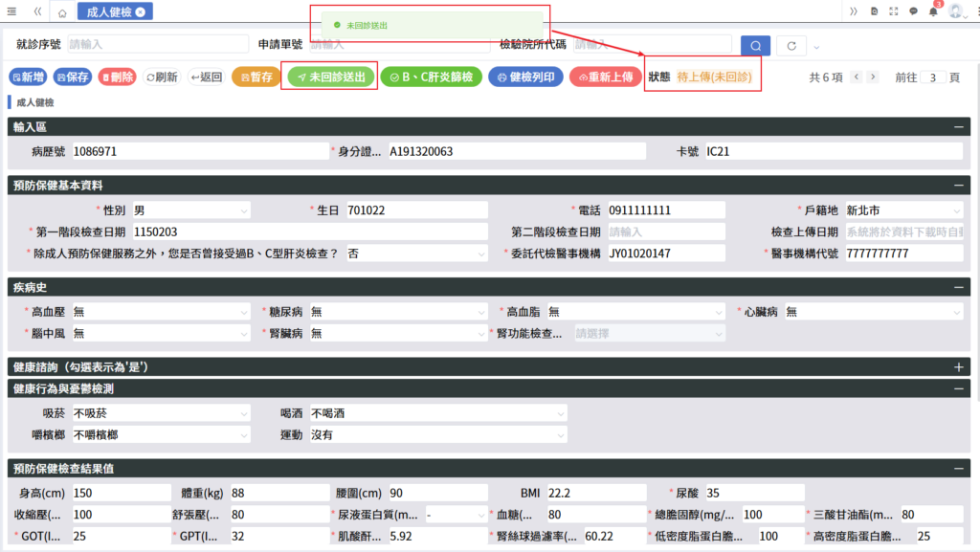Screen dimensions: 980x552
Task: Click the refresh icon beside search
Action: pos(791,45)
